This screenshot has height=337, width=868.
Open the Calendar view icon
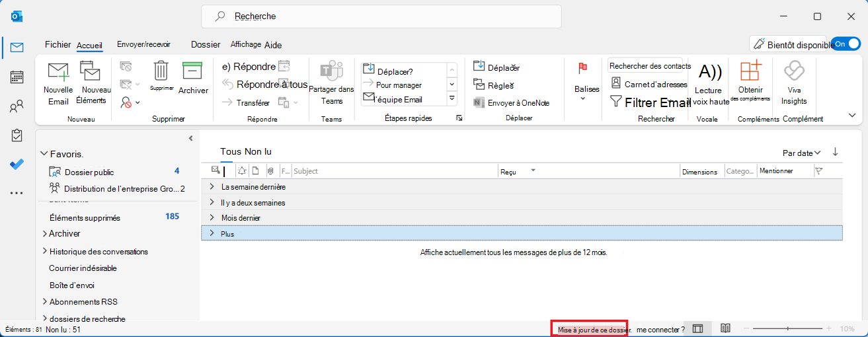pos(17,77)
